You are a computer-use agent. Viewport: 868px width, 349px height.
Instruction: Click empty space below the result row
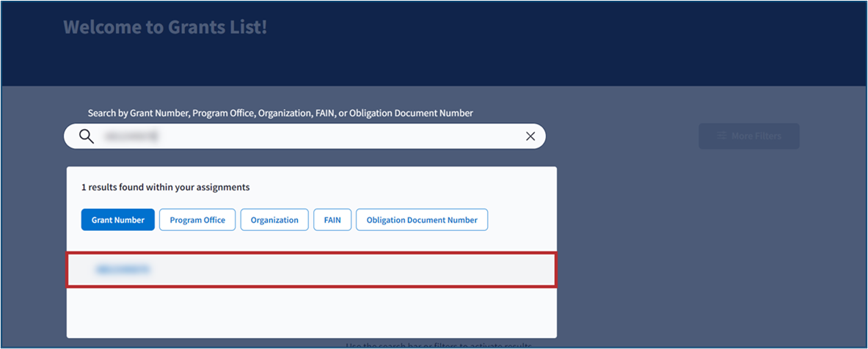click(x=311, y=312)
